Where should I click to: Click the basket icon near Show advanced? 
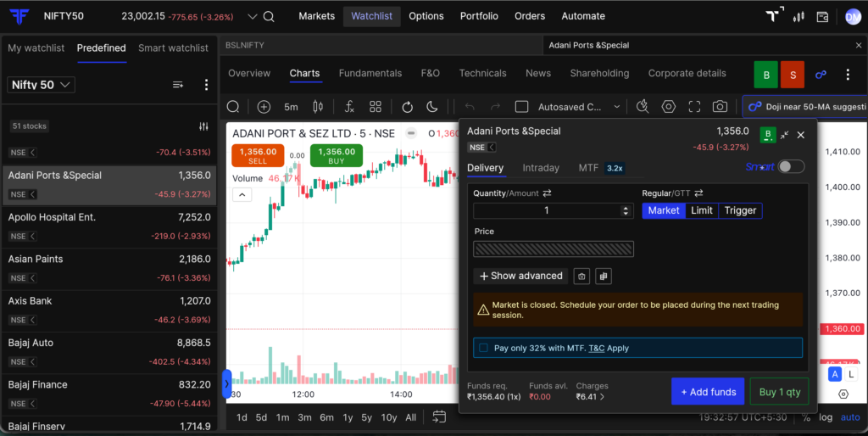(x=581, y=276)
